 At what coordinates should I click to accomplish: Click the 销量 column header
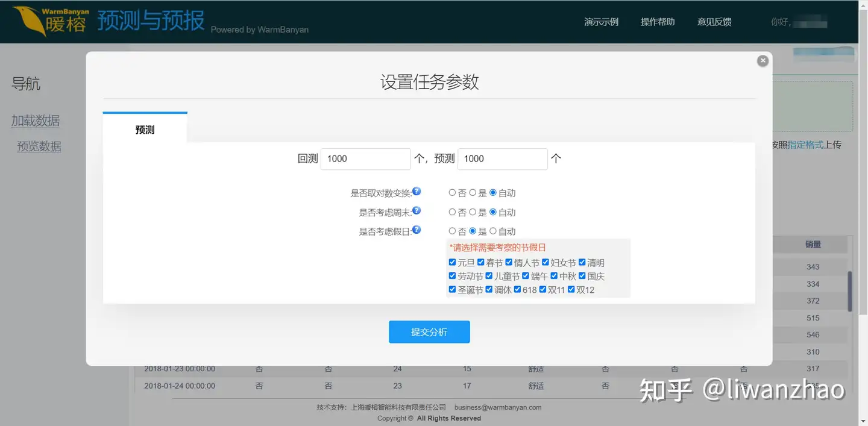point(813,245)
